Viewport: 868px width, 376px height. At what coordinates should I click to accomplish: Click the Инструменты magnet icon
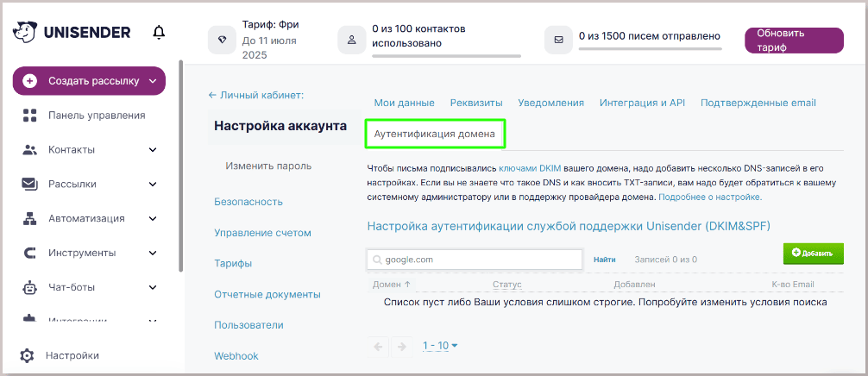coord(29,254)
